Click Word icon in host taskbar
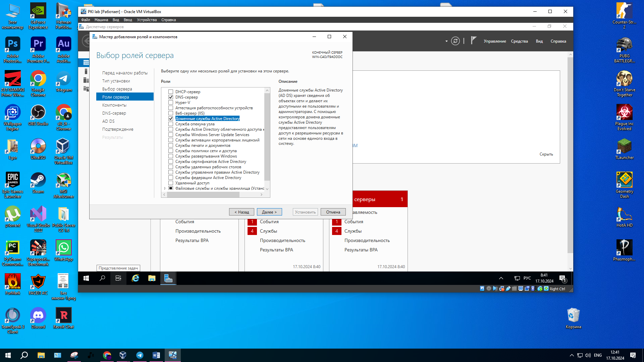The width and height of the screenshot is (644, 362). click(x=156, y=355)
